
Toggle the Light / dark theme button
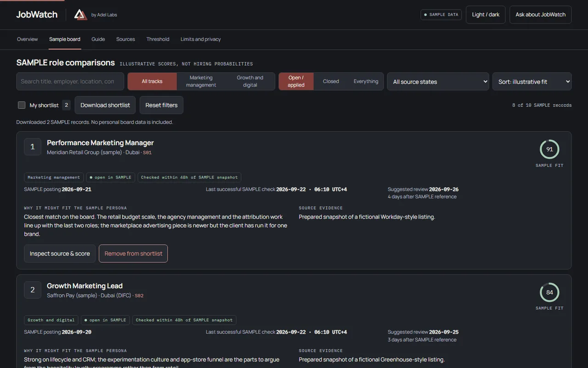[x=486, y=15]
